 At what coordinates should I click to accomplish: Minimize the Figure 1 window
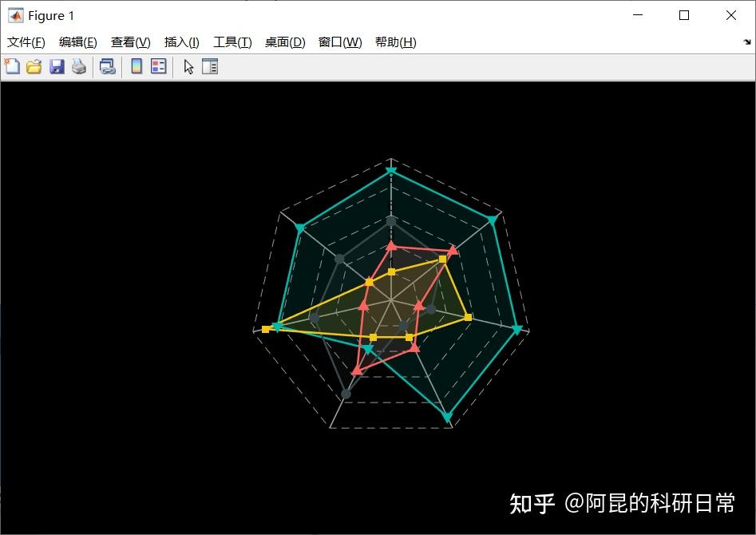coord(637,15)
